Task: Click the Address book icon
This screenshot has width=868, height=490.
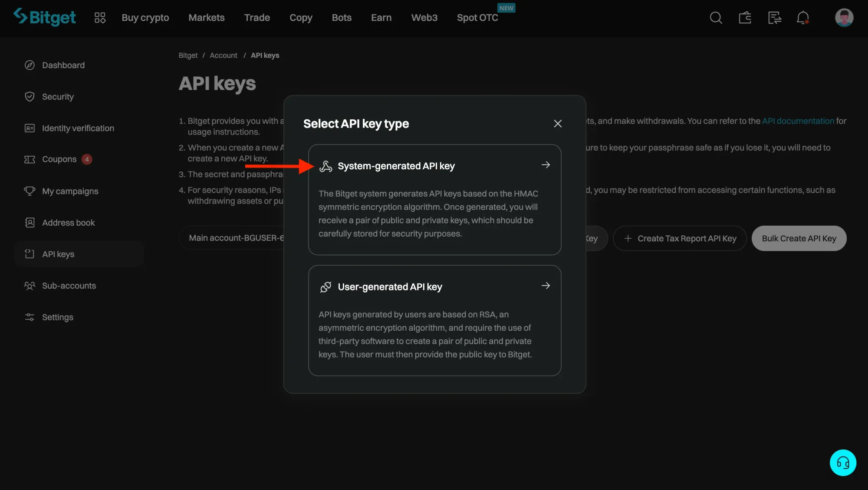Action: point(30,223)
